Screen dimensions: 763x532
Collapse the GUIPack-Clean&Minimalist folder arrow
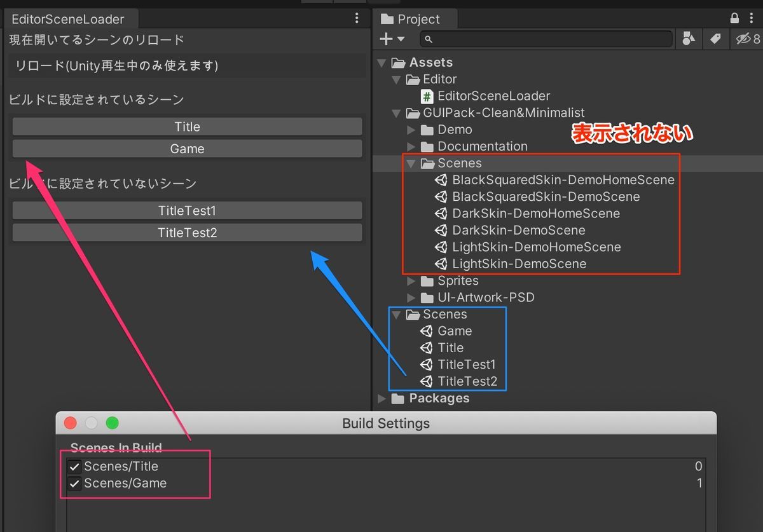396,113
